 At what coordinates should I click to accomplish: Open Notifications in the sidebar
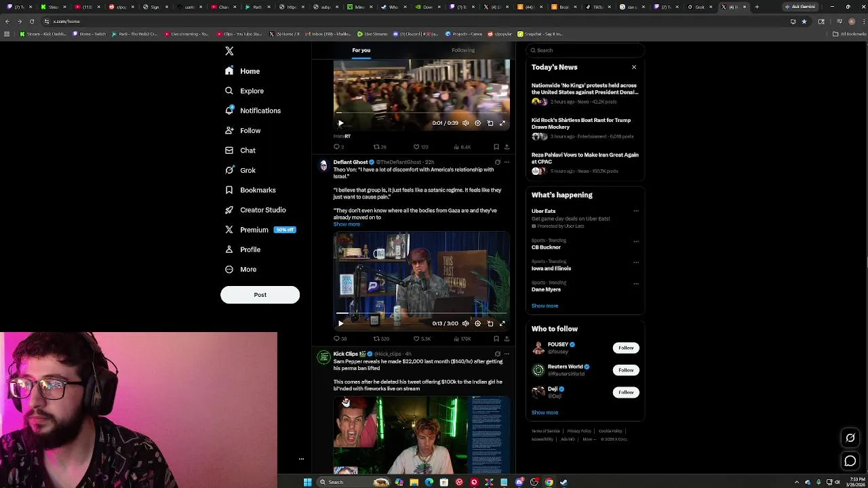point(253,110)
